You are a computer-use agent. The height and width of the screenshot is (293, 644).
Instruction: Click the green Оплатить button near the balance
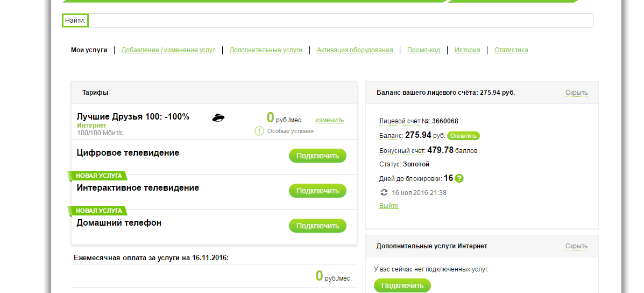pyautogui.click(x=463, y=136)
